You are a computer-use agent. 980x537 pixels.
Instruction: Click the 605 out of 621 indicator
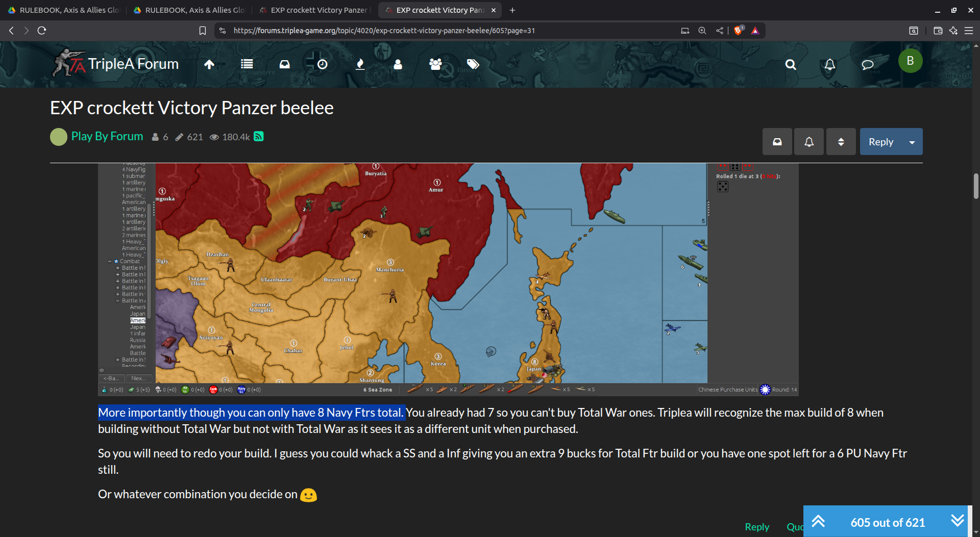point(888,522)
